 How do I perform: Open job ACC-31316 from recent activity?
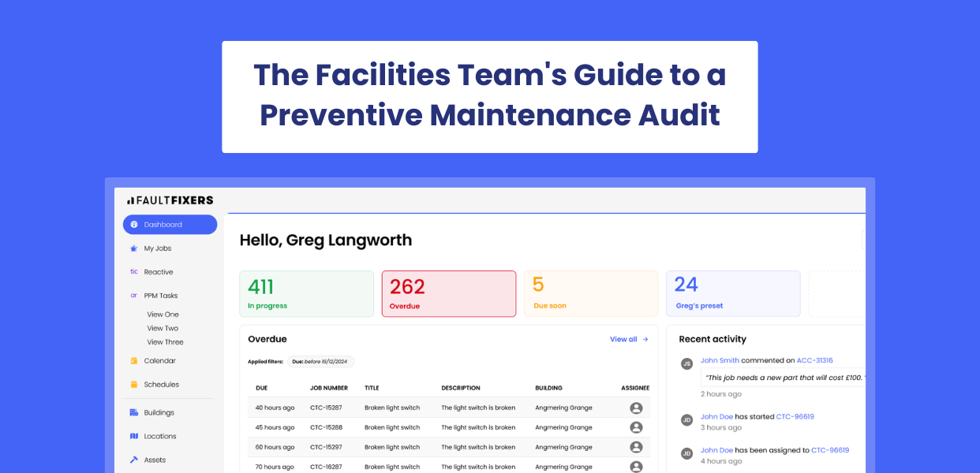pyautogui.click(x=814, y=359)
